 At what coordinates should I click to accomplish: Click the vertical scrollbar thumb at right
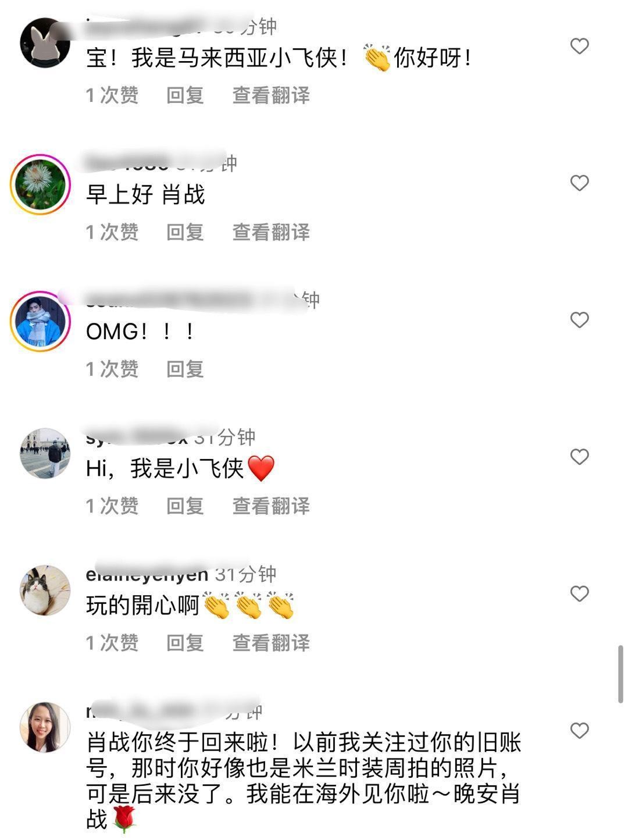pos(620,674)
